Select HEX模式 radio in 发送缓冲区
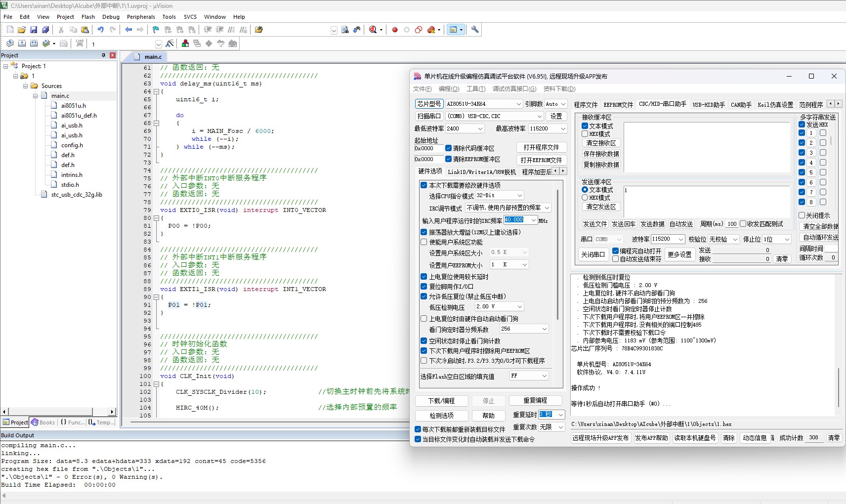Viewport: 846px width, 504px height. tap(585, 198)
